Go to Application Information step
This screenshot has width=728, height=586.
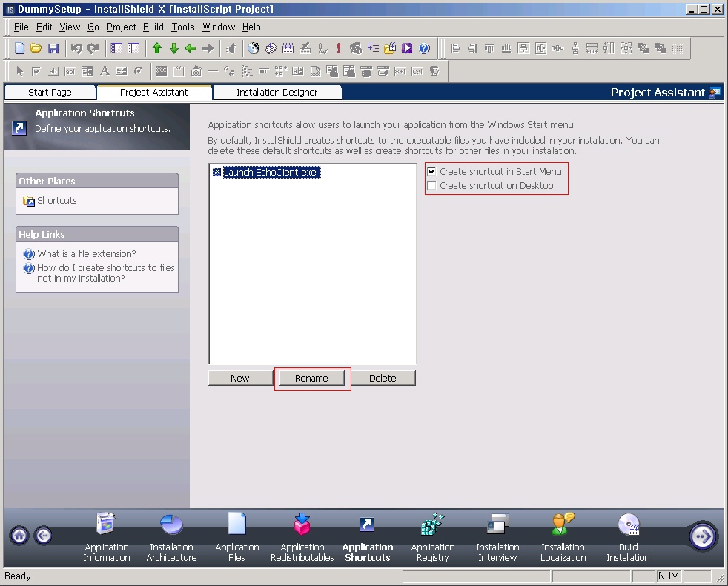point(106,537)
